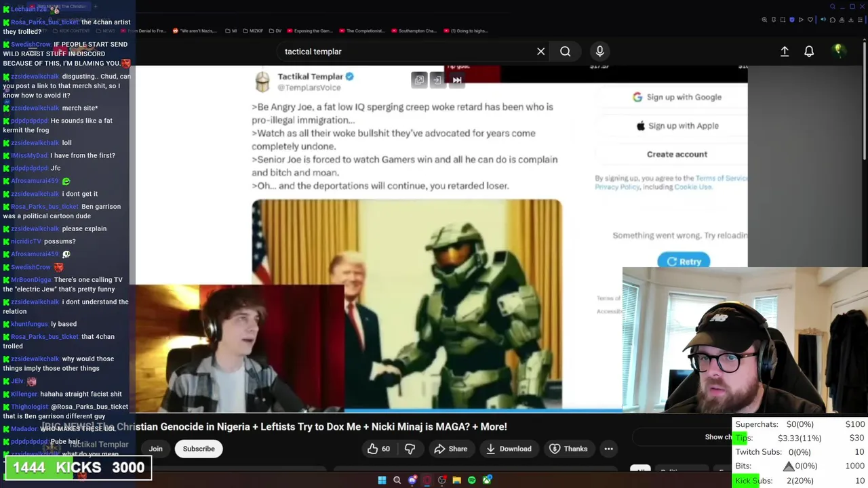868x488 pixels.
Task: Click chat username nicridicTV
Action: tap(26, 241)
